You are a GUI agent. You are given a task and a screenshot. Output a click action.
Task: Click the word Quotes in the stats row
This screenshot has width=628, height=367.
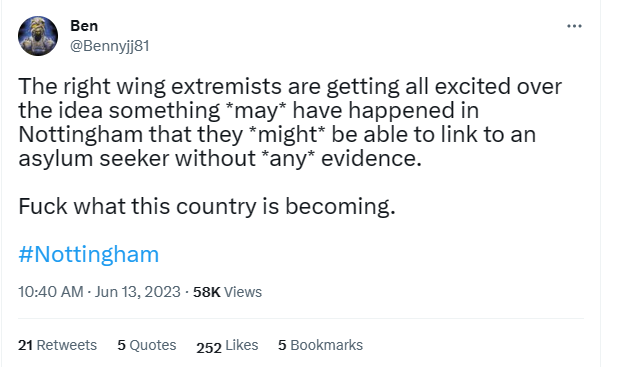pyautogui.click(x=153, y=345)
